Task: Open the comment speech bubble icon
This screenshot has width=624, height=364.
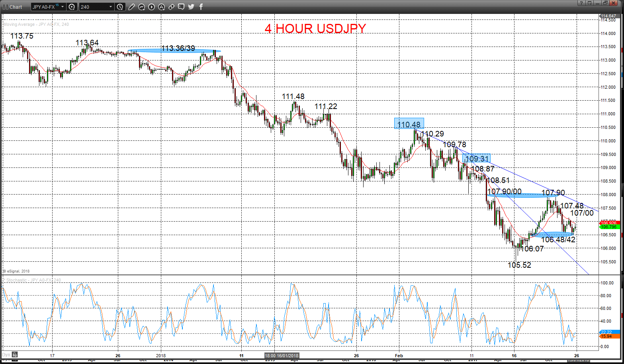Action: (x=181, y=7)
